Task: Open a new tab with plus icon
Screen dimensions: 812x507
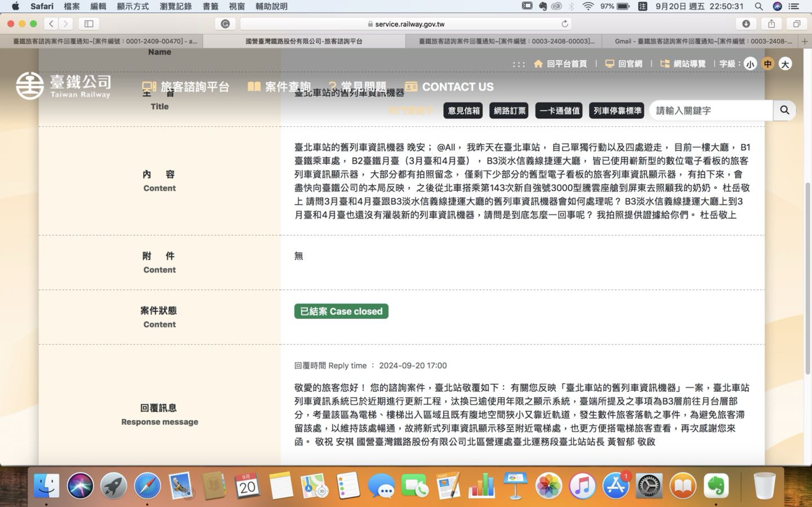Action: coord(805,41)
